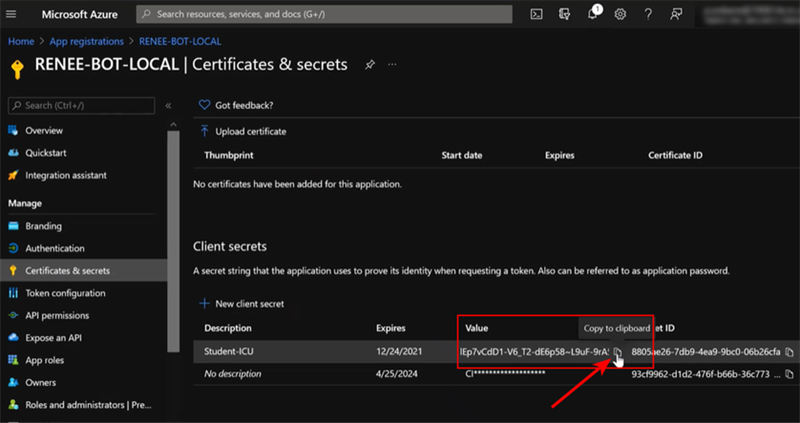Open Quickstart in sidebar
The image size is (800, 423).
tap(45, 153)
